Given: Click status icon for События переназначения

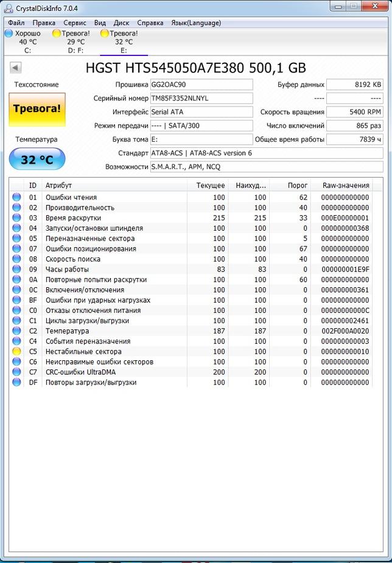Looking at the screenshot, I should coord(16,341).
